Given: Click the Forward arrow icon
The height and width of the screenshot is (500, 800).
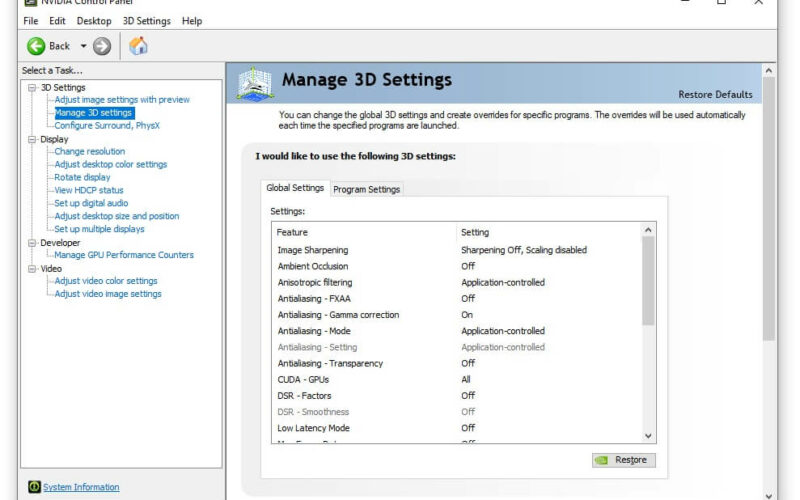Looking at the screenshot, I should tap(102, 46).
